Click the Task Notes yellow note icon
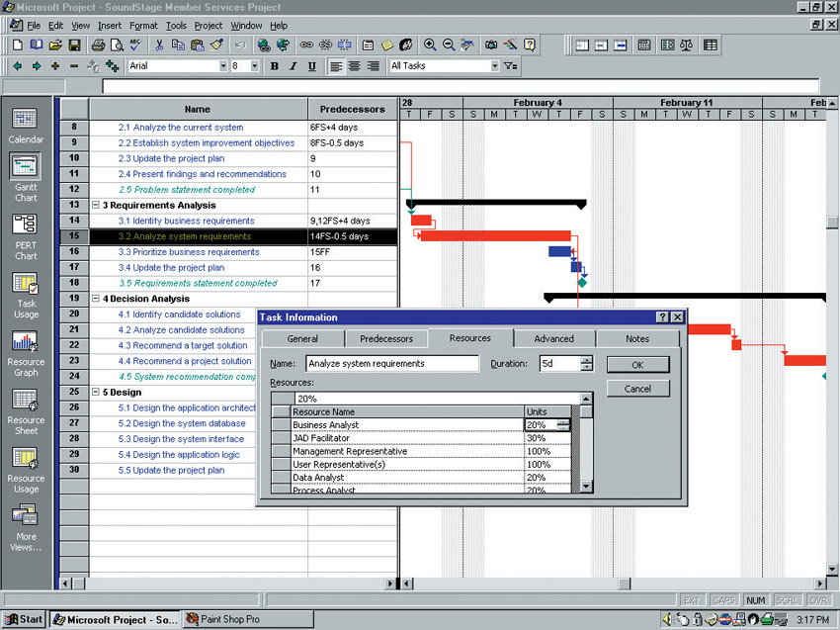840x630 pixels. pos(386,45)
